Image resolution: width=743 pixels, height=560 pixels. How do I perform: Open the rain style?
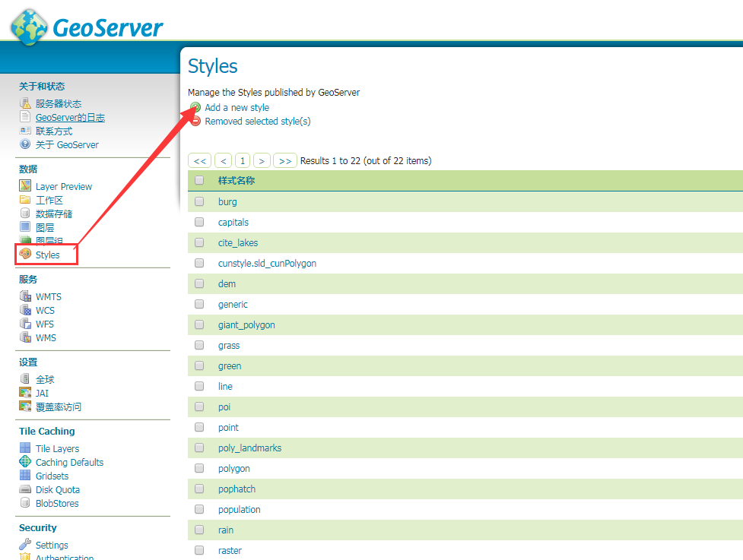226,530
